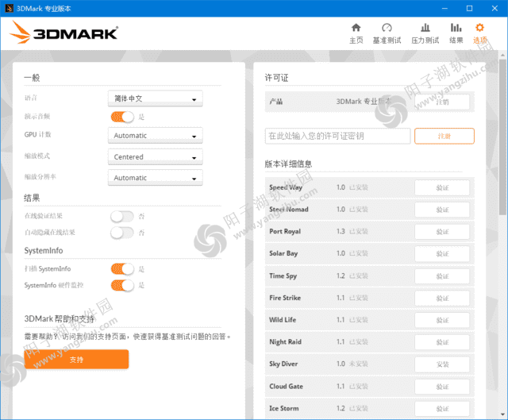The image size is (508, 420).
Task: Click the 安装 install button for Sky Diver
Action: [442, 364]
